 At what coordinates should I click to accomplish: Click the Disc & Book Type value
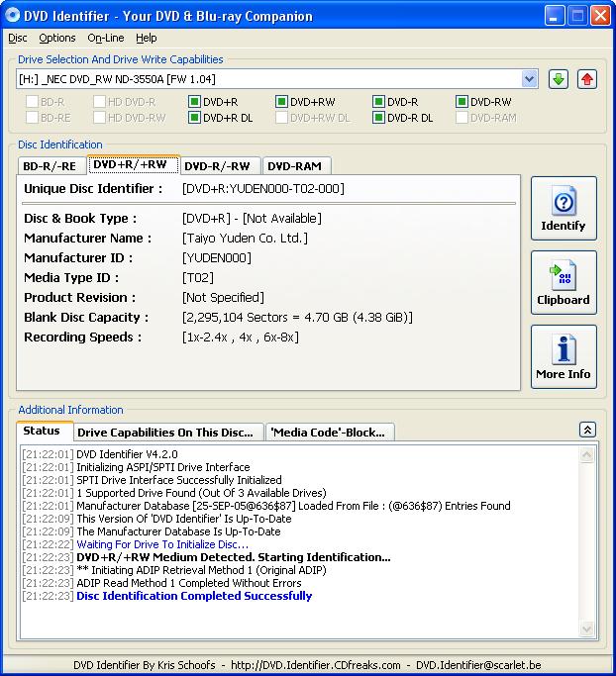click(252, 218)
